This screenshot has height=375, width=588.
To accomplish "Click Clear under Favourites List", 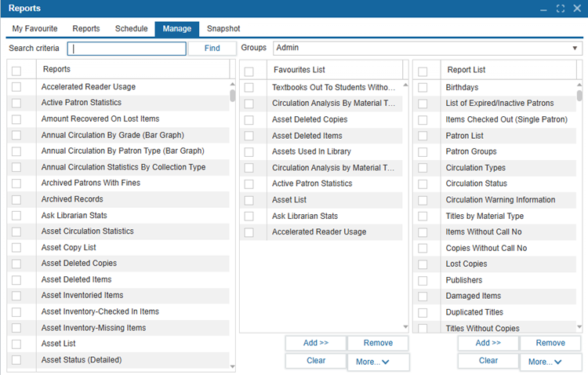I will click(316, 361).
